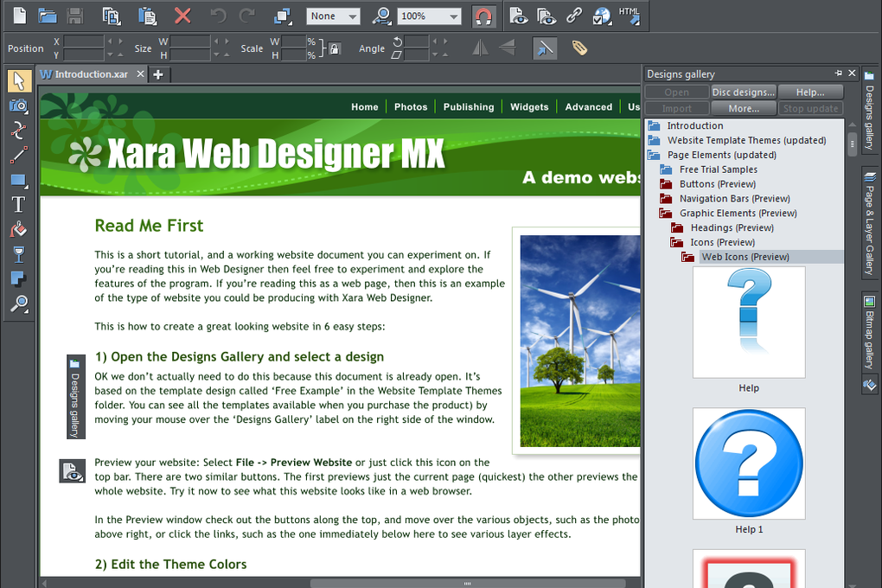This screenshot has height=588, width=882.
Task: Click the flip vertically icon
Action: 508,48
